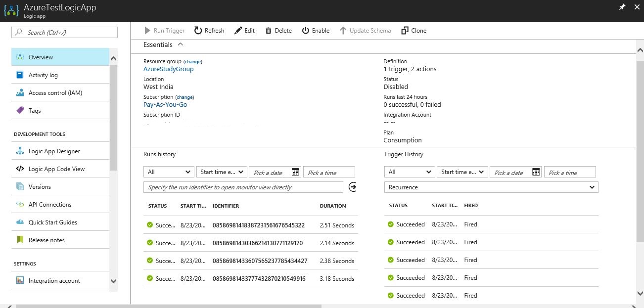Click the sidebar scroll up arrow

(113, 59)
